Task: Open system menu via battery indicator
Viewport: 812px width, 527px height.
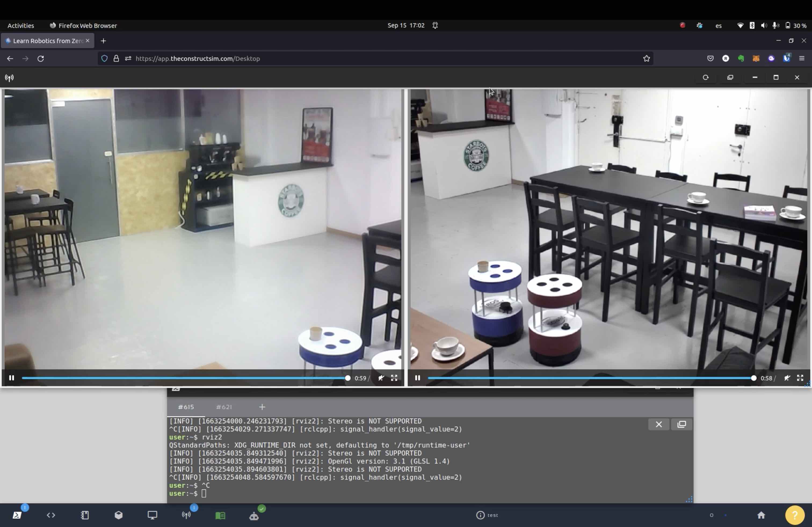Action: tap(796, 25)
